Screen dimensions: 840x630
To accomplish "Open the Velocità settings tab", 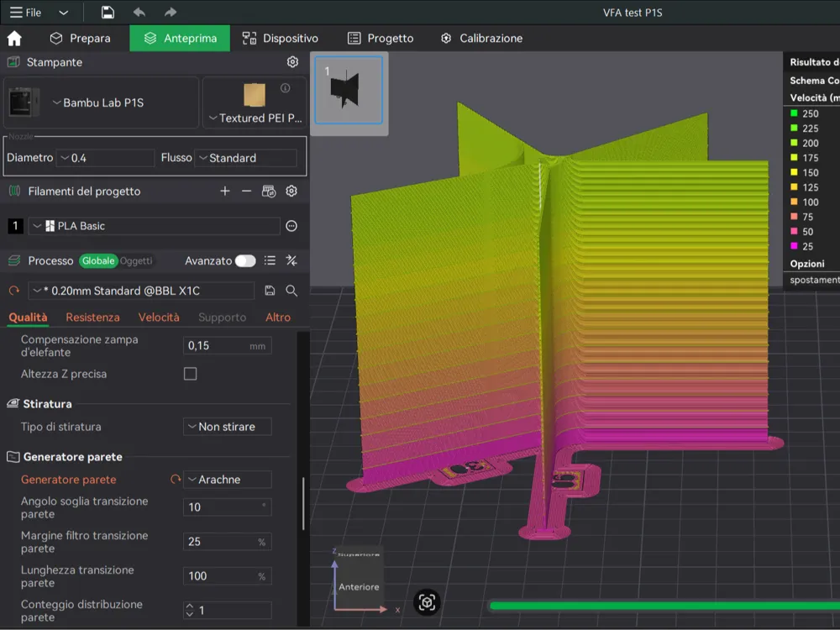I will pyautogui.click(x=159, y=318).
